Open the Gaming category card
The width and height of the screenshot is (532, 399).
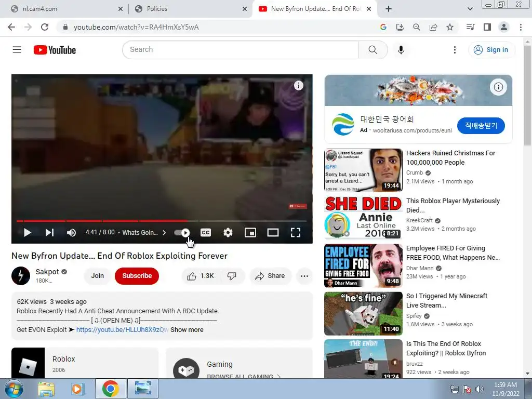(239, 363)
